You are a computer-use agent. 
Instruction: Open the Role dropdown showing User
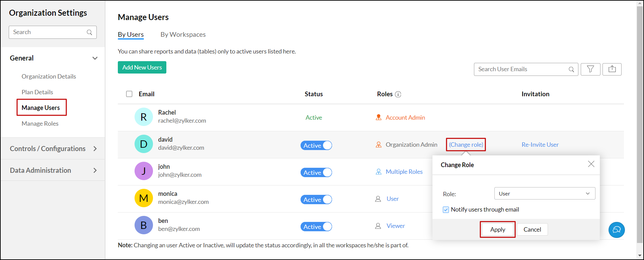544,193
